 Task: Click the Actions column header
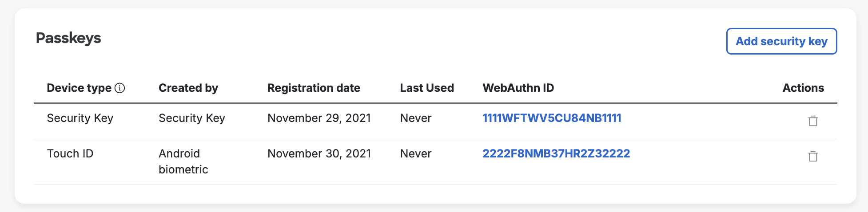pos(803,88)
